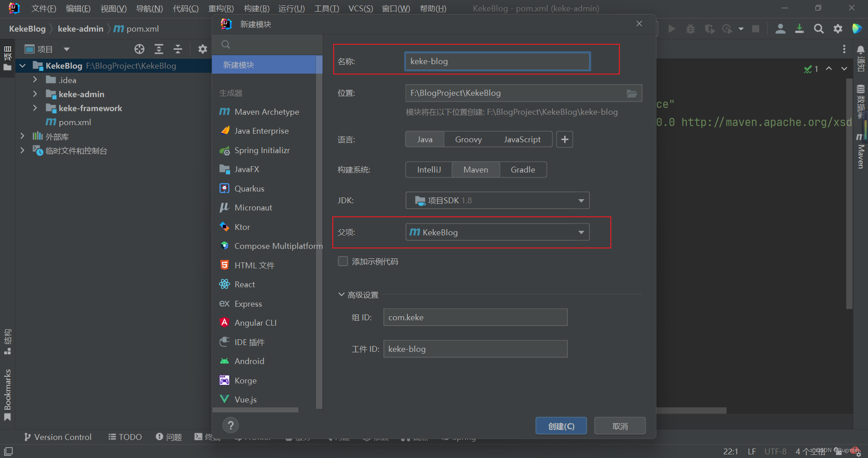Screen dimensions: 868x458
Task: Enable 添加示例代码 checkbox
Action: [343, 262]
